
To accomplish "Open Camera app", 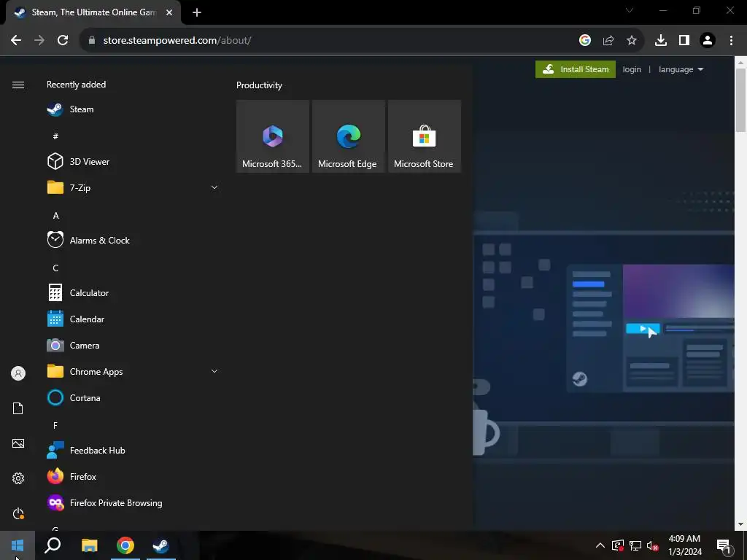I will (x=133, y=345).
